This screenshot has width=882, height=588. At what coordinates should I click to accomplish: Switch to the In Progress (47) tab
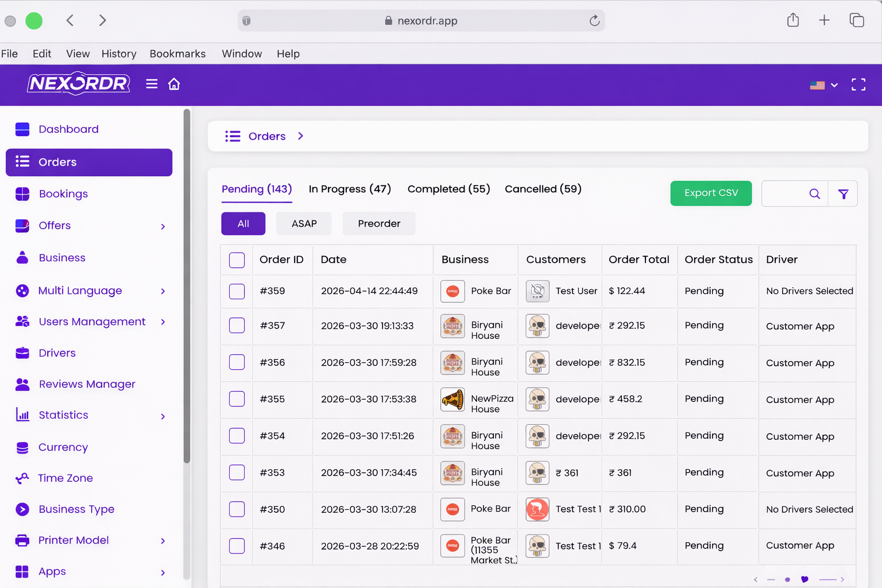350,189
